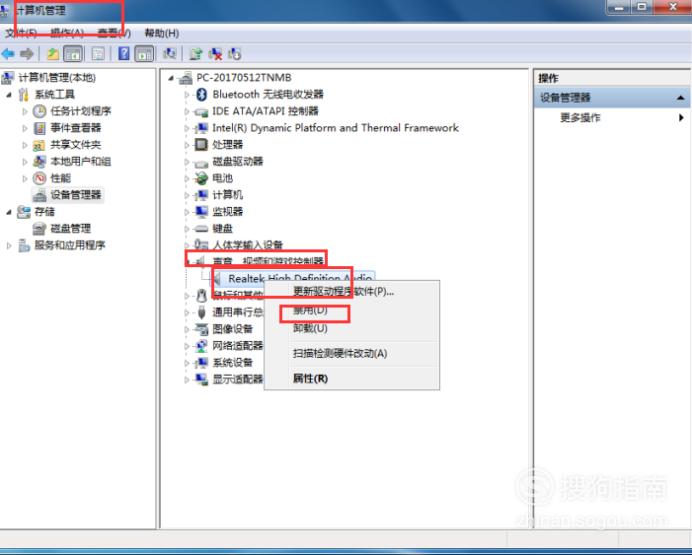Choose 卸载(U) in the context menu
Image resolution: width=692 pixels, height=555 pixels.
click(x=310, y=328)
